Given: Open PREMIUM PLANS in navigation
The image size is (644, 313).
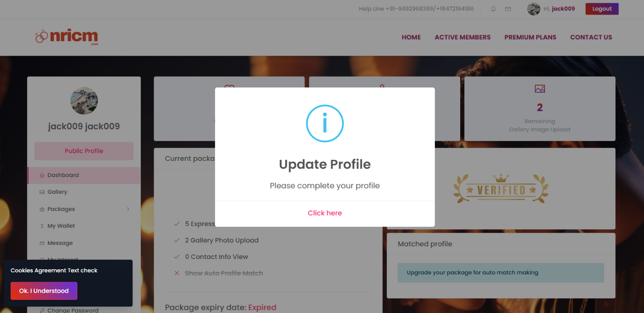Looking at the screenshot, I should (530, 37).
